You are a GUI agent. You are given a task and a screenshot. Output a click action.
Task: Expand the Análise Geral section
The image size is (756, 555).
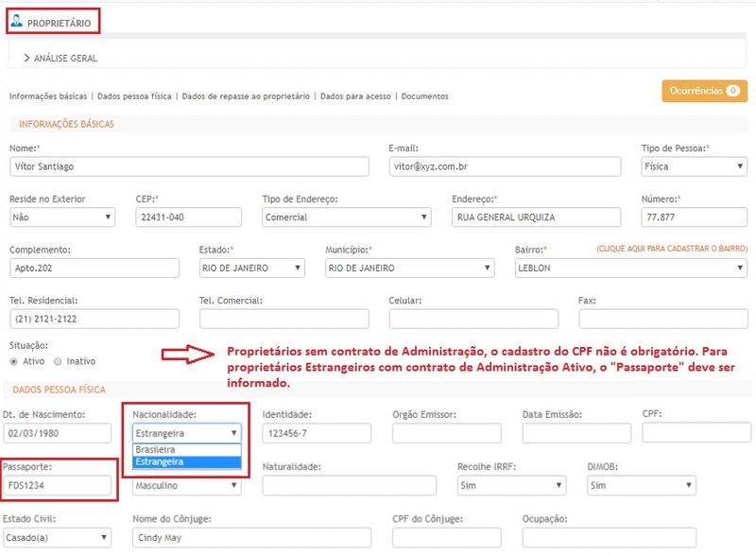(60, 58)
